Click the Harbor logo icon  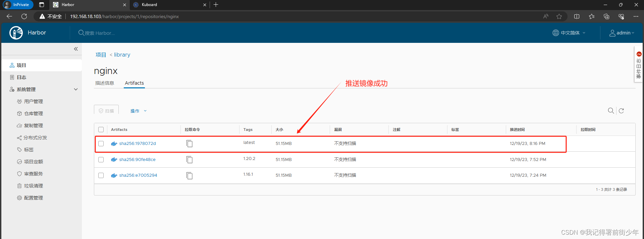coord(16,33)
